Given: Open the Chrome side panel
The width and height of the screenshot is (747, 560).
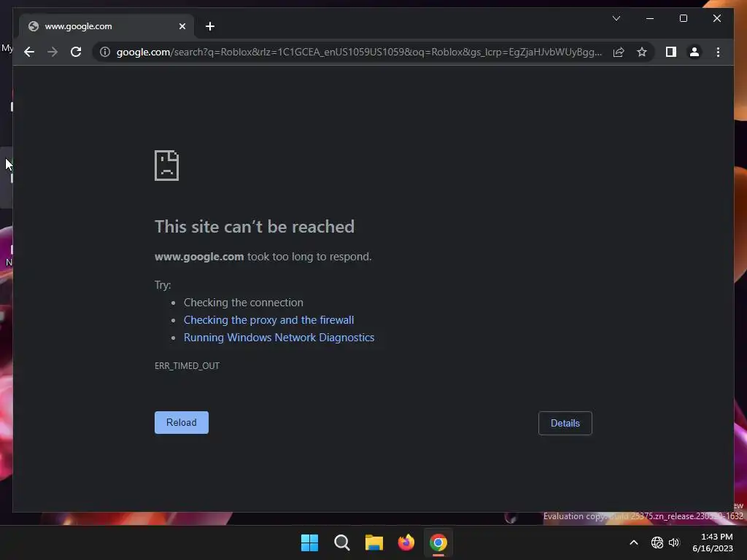Looking at the screenshot, I should click(671, 52).
